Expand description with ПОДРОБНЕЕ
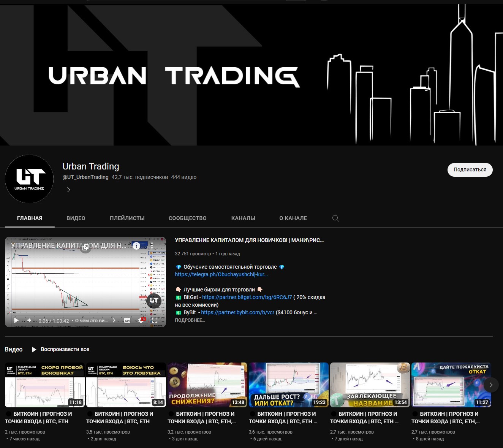The image size is (503, 448). [190, 320]
